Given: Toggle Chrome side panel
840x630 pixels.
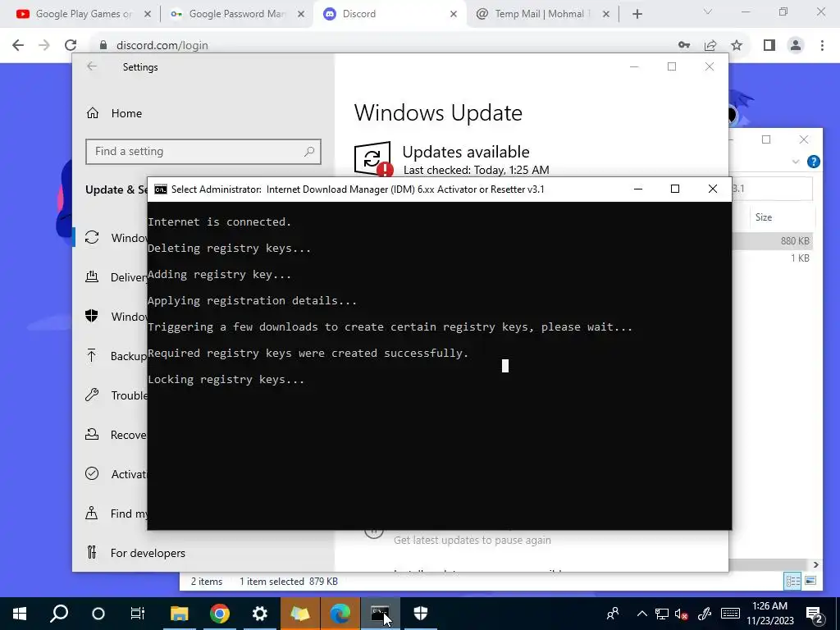Looking at the screenshot, I should click(x=769, y=45).
